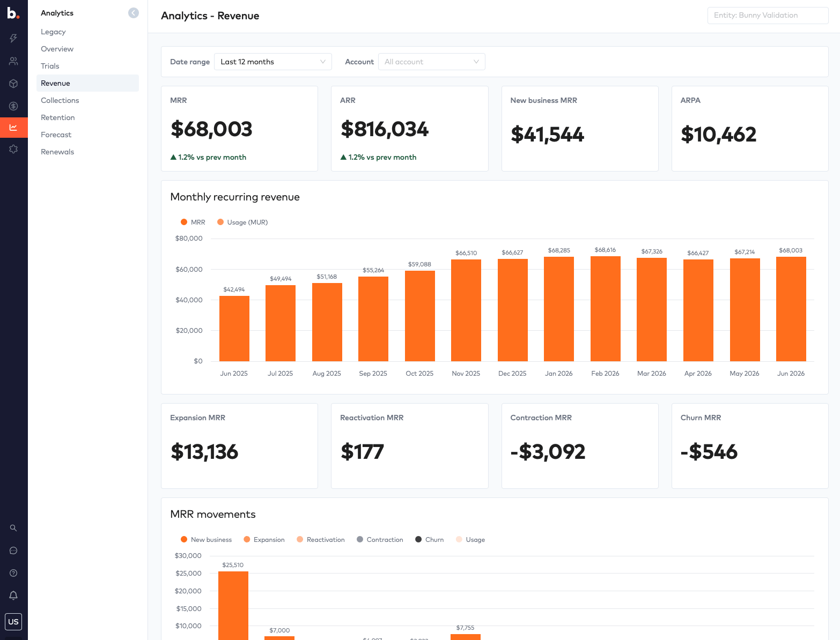The height and width of the screenshot is (640, 840).
Task: Open the people accounts sidebar icon
Action: click(13, 61)
